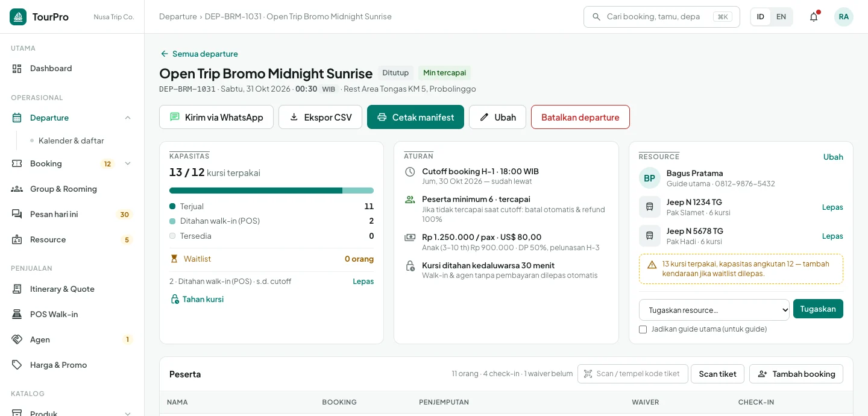Open the Tugaskan resource dropdown

coord(714,310)
